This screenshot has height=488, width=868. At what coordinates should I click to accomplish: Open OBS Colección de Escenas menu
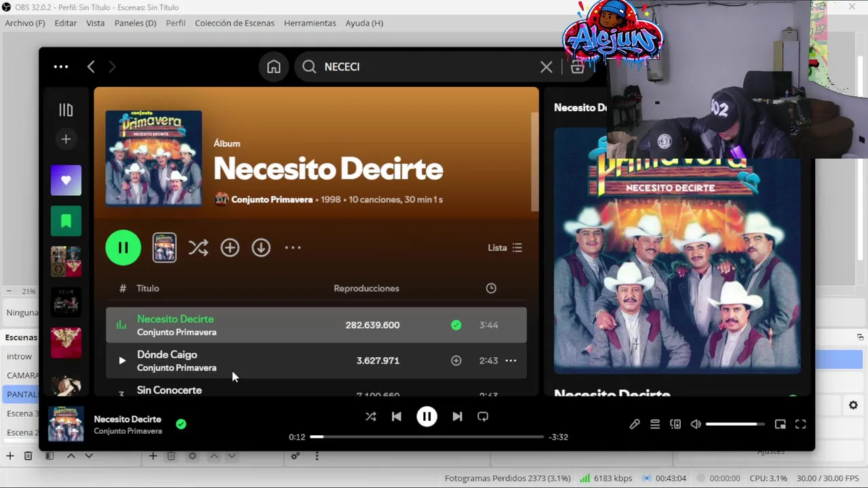[235, 23]
